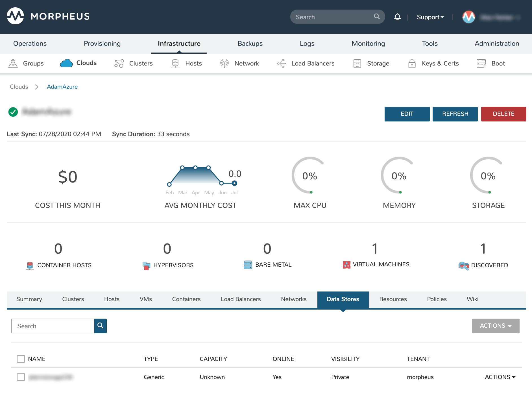Click the notification bell icon
This screenshot has width=532, height=396.
click(x=397, y=17)
